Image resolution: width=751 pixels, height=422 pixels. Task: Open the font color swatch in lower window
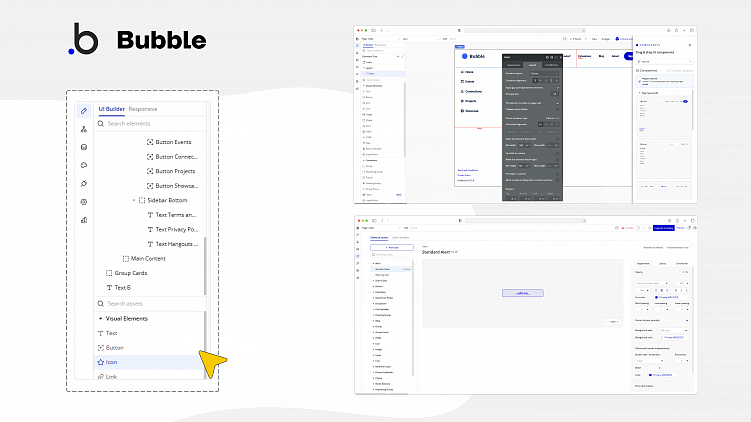pyautogui.click(x=656, y=297)
